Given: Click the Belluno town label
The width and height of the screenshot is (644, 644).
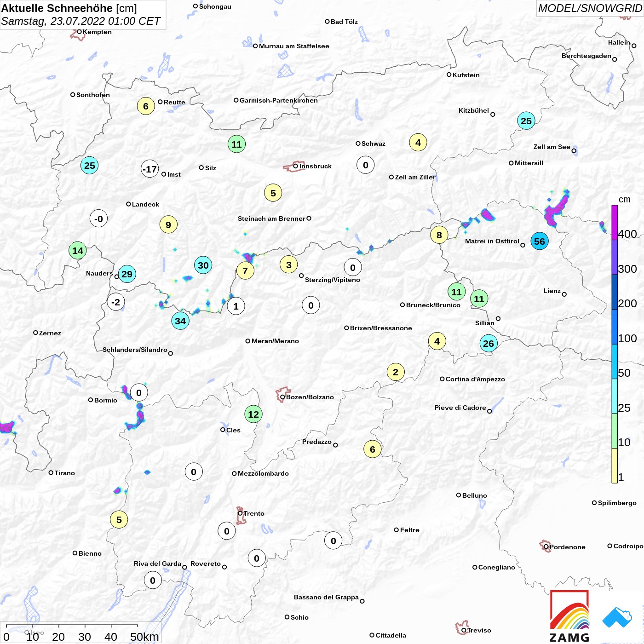Looking at the screenshot, I should (x=474, y=495).
